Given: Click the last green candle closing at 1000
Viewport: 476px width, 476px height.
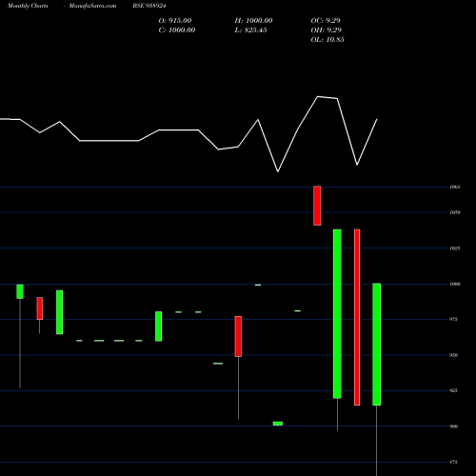Looking at the screenshot, I should click(376, 344).
